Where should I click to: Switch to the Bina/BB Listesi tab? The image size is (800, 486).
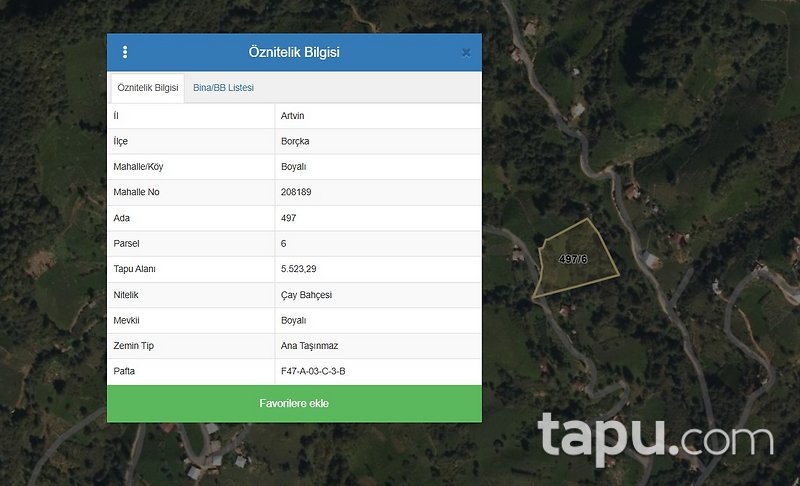223,88
